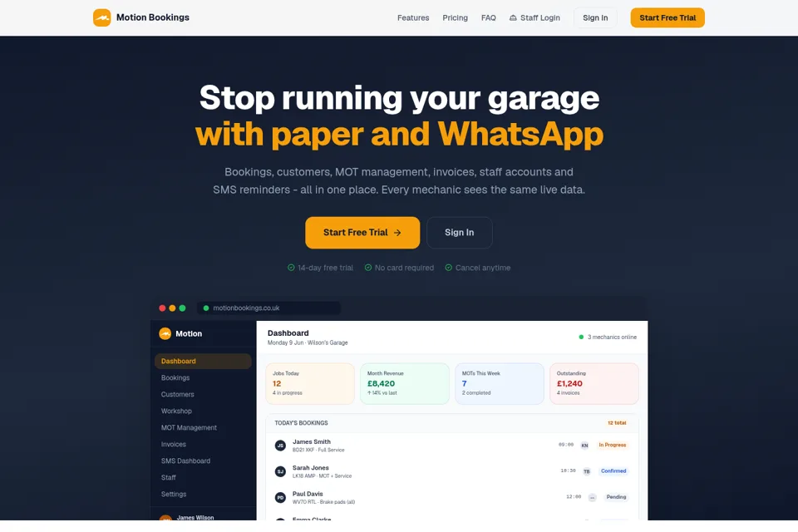This screenshot has width=798, height=532.
Task: Click the Motion Bookings logo icon
Action: (101, 17)
